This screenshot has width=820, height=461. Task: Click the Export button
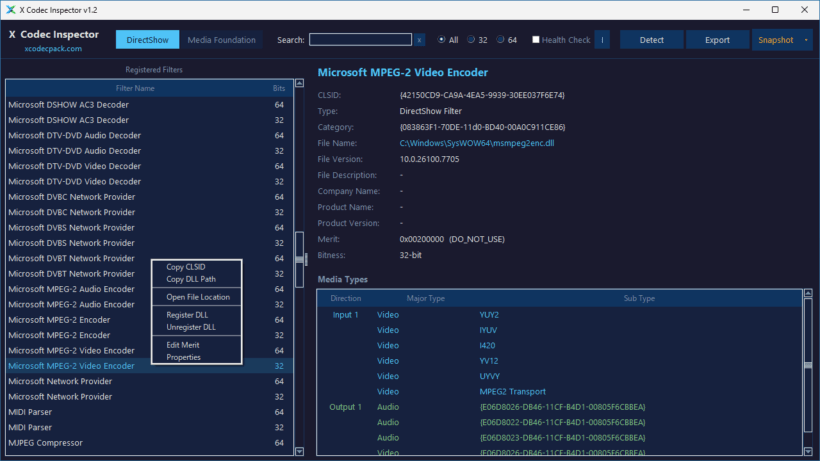pyautogui.click(x=717, y=40)
